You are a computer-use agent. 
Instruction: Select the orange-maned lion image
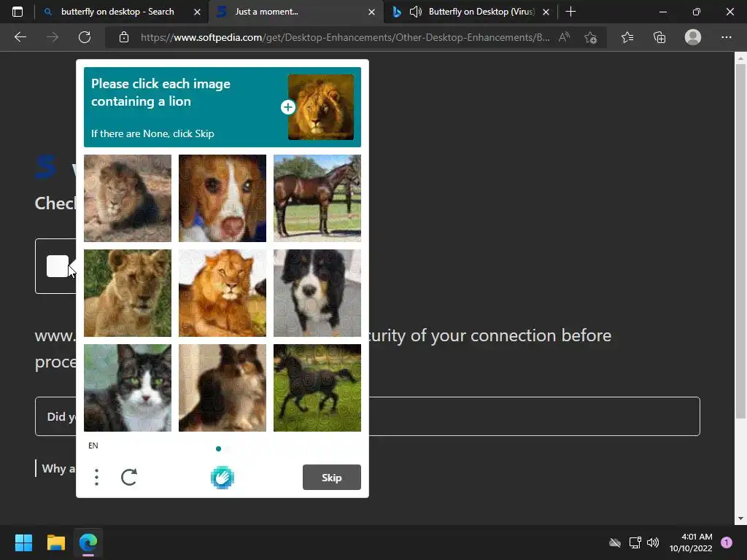click(222, 293)
